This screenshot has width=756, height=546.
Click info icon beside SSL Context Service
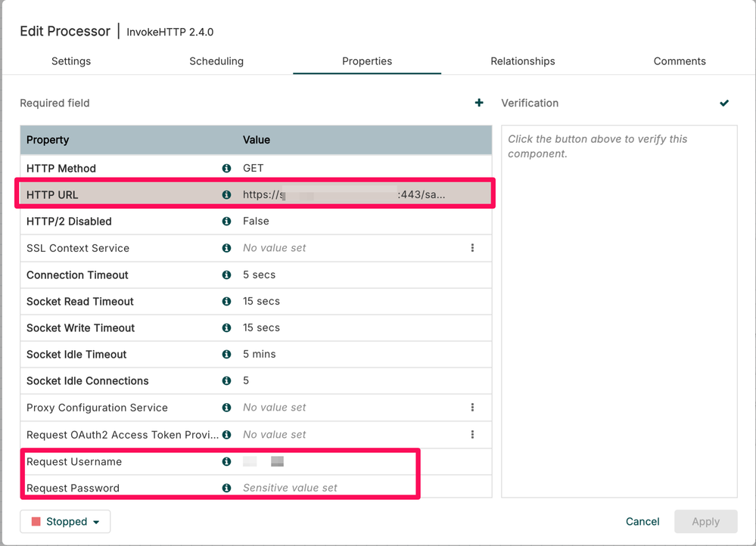226,248
